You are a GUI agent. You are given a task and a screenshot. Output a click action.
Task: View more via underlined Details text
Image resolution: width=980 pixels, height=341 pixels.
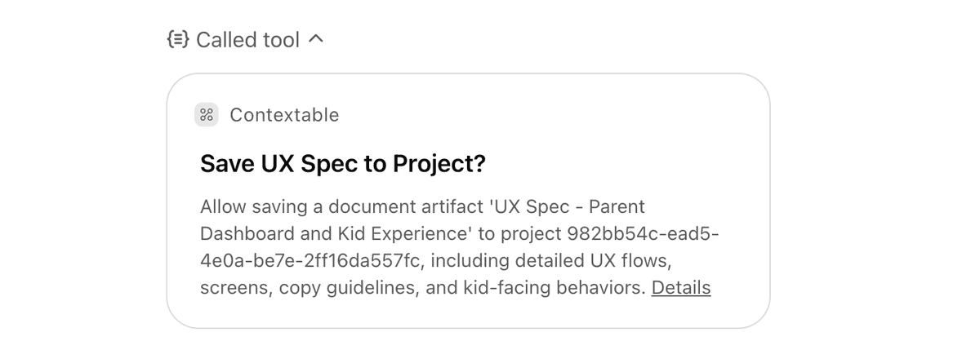coord(680,287)
